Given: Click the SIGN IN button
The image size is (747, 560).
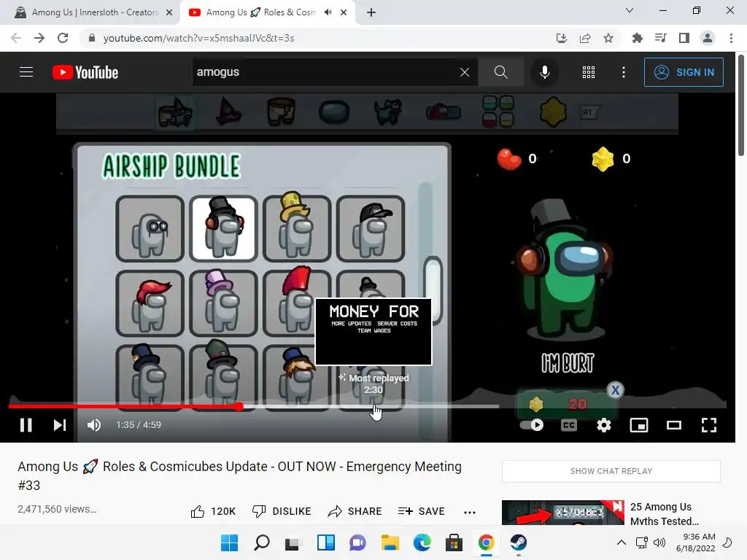Looking at the screenshot, I should 684,72.
